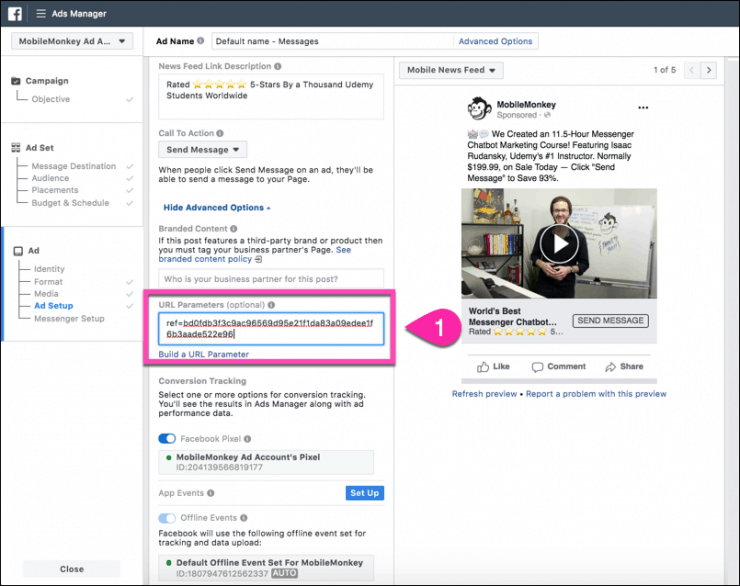
Task: Select Format under Ad
Action: point(48,282)
